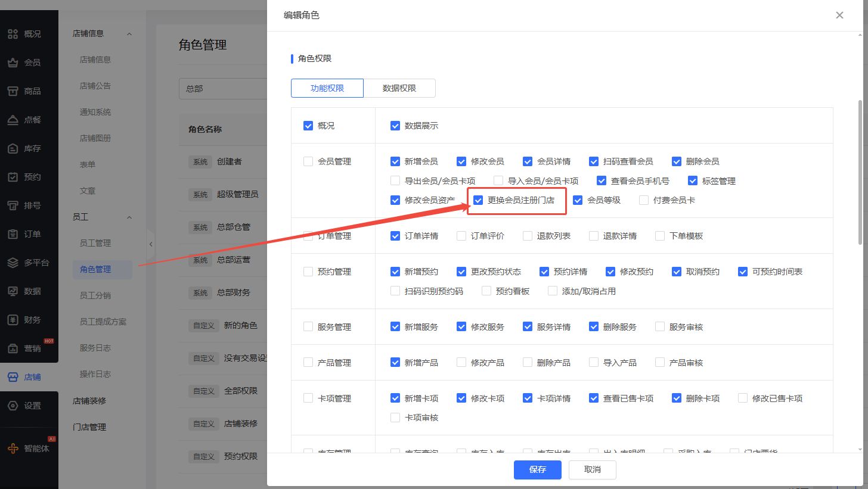Screen dimensions: 868x489
Task: Collapse the 员工 section chevron
Action: 129,217
